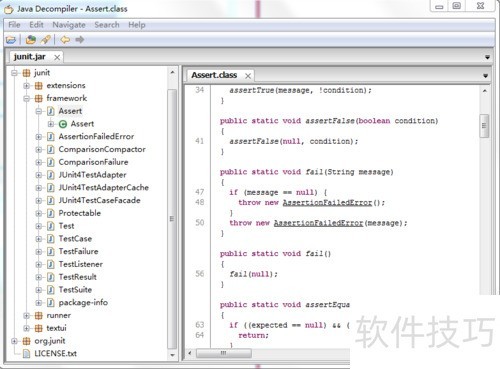Click the code editor vertical scrollbar thumb

[484, 126]
